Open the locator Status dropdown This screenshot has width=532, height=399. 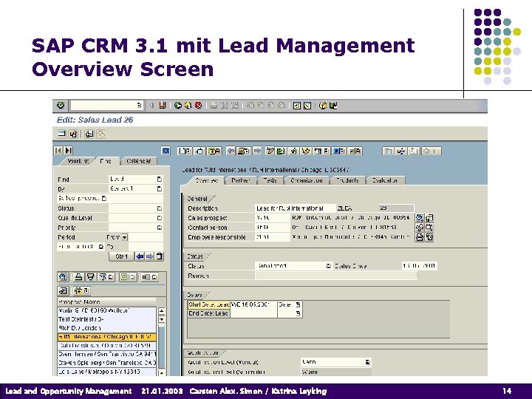click(160, 208)
